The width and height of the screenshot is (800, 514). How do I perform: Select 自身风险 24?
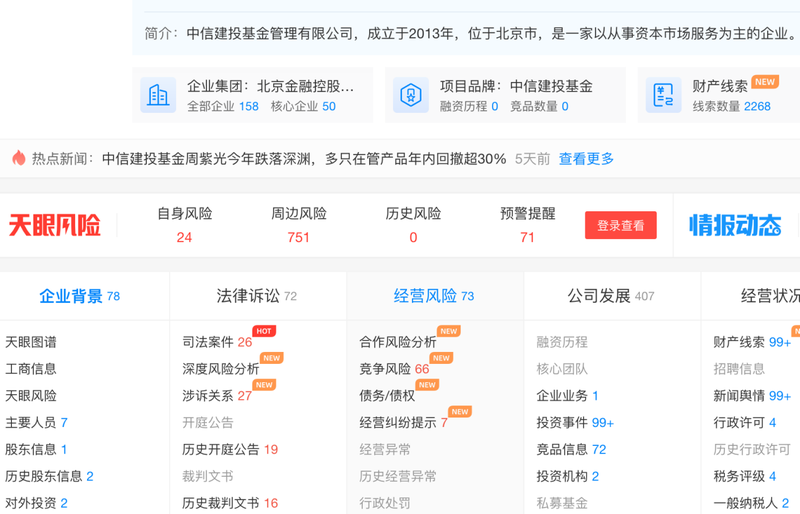(x=184, y=225)
